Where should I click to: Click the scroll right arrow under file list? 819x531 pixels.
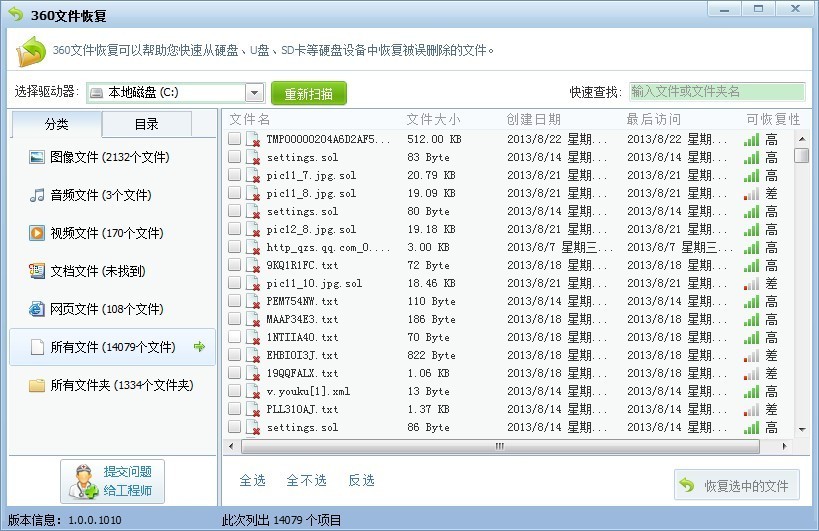(784, 446)
